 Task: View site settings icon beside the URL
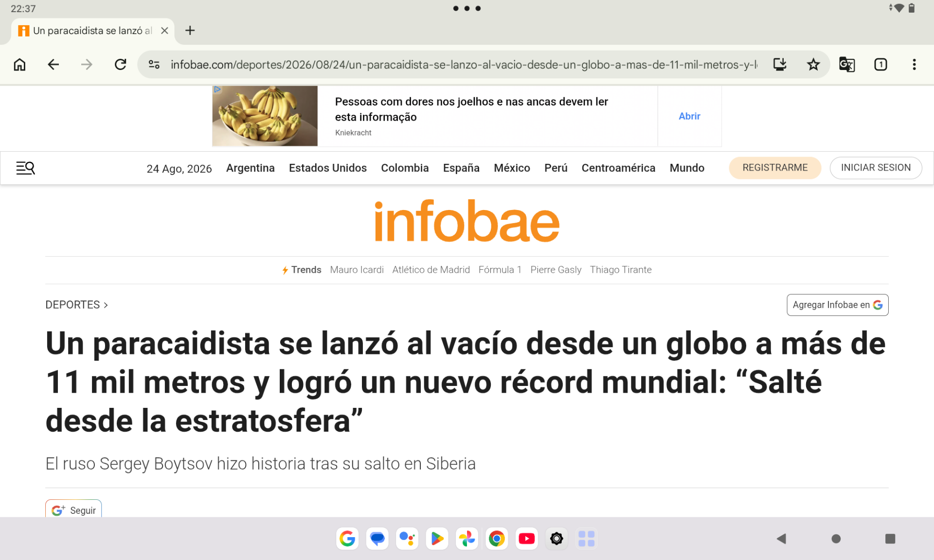154,64
